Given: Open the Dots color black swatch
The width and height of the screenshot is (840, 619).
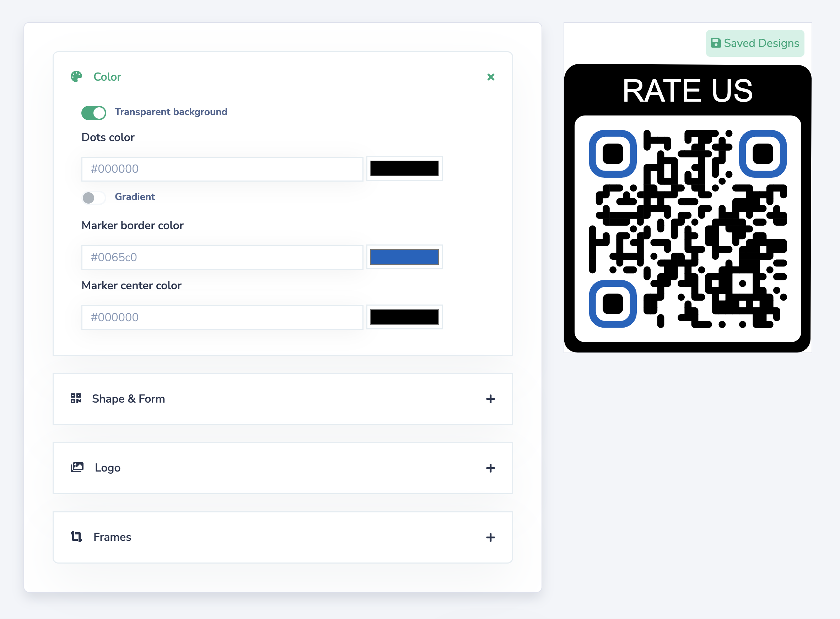Looking at the screenshot, I should coord(404,169).
